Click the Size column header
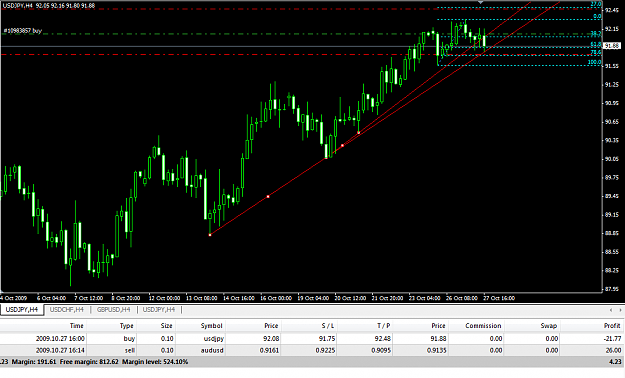This screenshot has width=625, height=378. point(167,326)
